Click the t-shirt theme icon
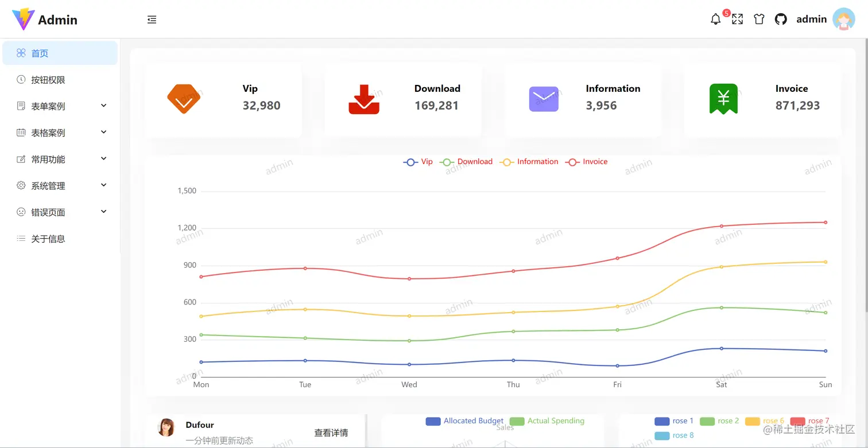 (x=759, y=18)
